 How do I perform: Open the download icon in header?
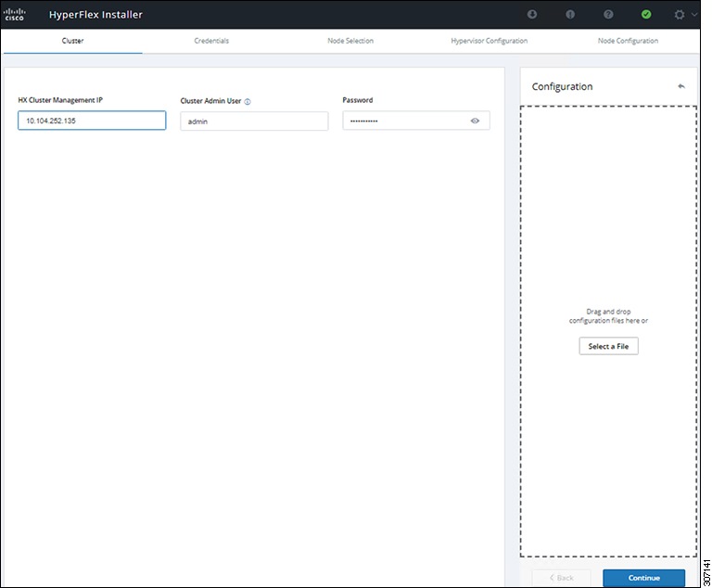[x=532, y=15]
